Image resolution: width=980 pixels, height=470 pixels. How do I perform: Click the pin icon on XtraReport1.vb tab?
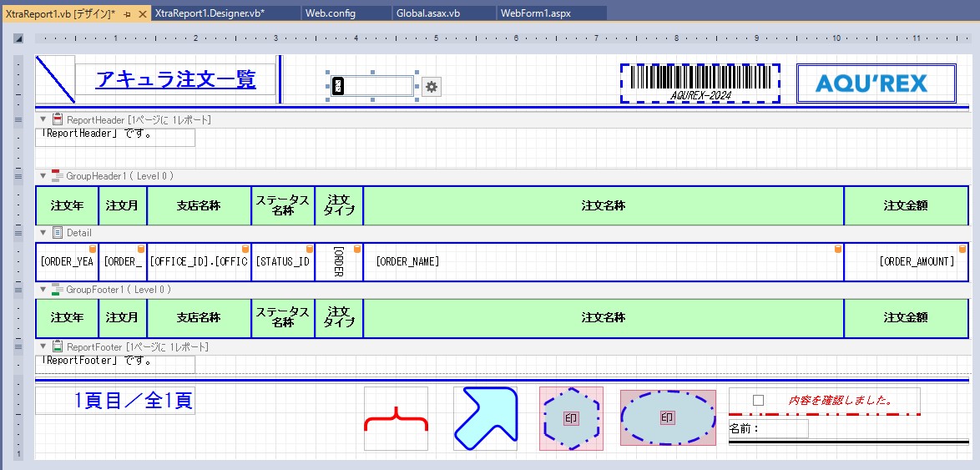127,14
